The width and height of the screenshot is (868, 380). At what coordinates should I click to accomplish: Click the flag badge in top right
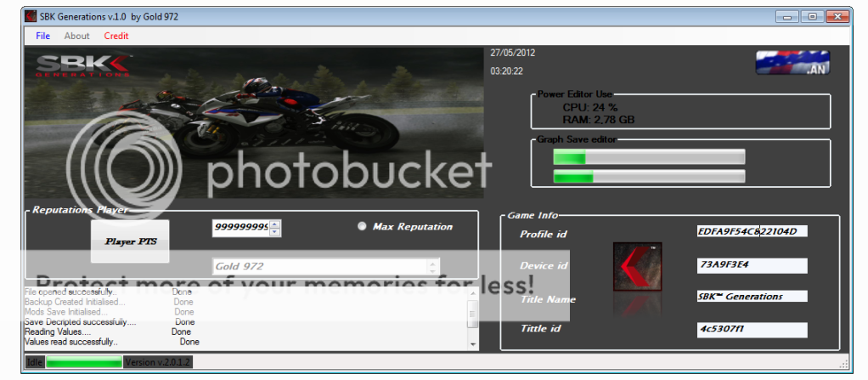(x=792, y=63)
